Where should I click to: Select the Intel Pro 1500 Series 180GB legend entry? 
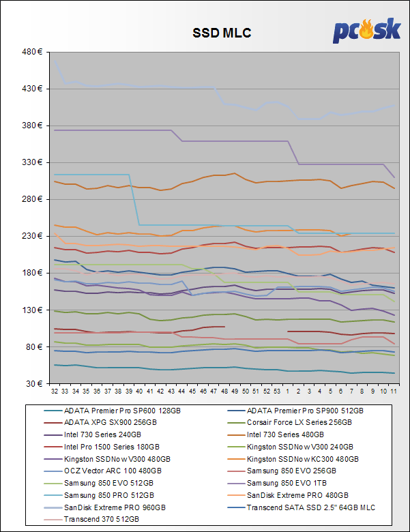102,447
